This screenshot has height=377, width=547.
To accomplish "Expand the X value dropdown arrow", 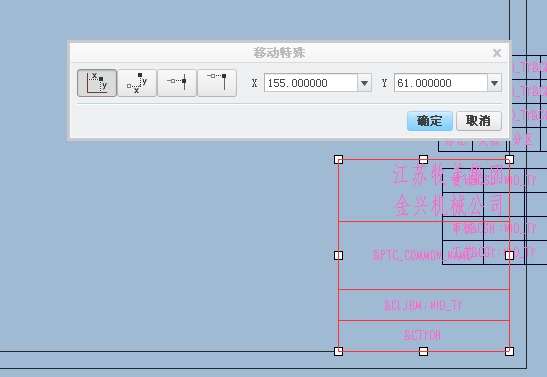I will [x=365, y=83].
